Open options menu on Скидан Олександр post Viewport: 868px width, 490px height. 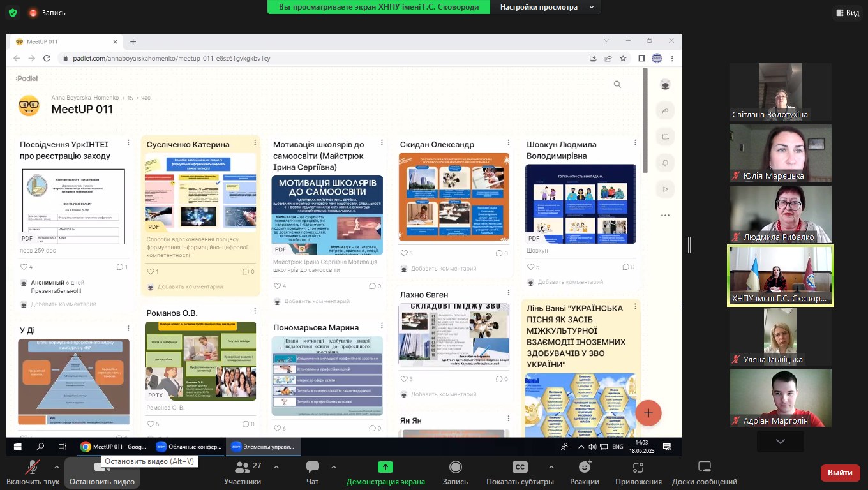[x=509, y=143]
